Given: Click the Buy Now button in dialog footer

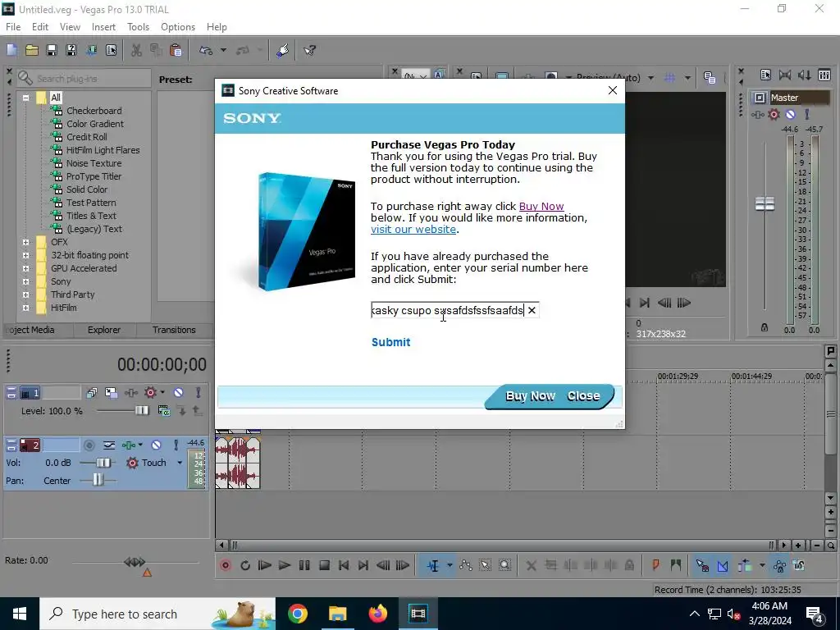Looking at the screenshot, I should (531, 396).
